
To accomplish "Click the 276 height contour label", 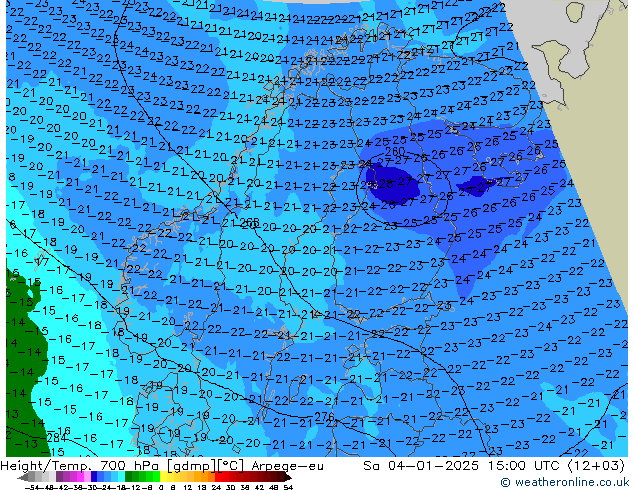I will tap(324, 417).
